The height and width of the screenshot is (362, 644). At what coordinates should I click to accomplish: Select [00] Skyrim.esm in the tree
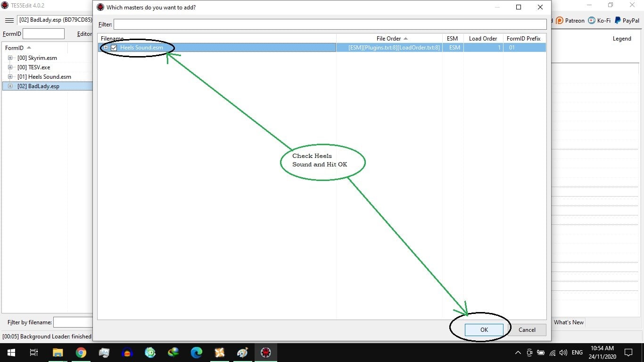tap(37, 58)
